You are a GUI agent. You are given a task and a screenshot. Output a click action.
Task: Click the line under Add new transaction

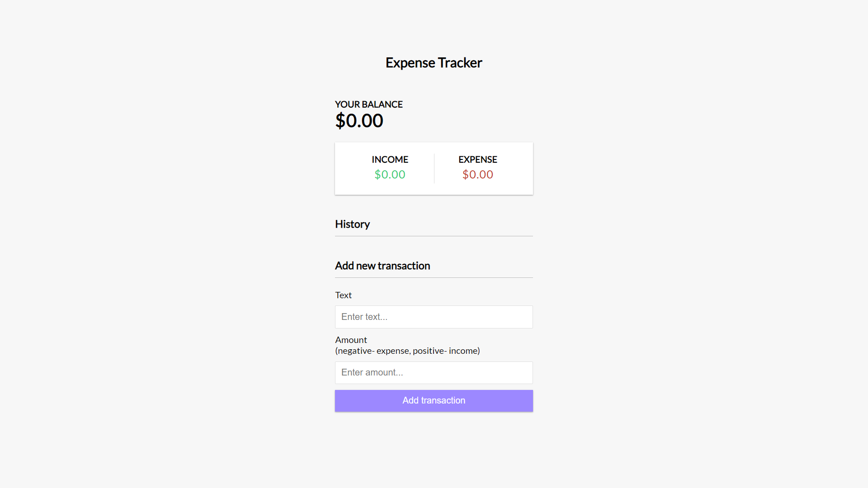434,277
